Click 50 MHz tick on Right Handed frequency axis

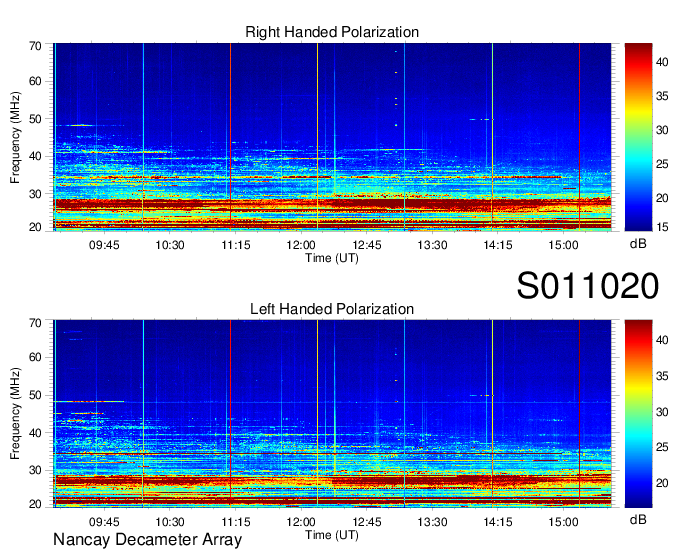35,119
